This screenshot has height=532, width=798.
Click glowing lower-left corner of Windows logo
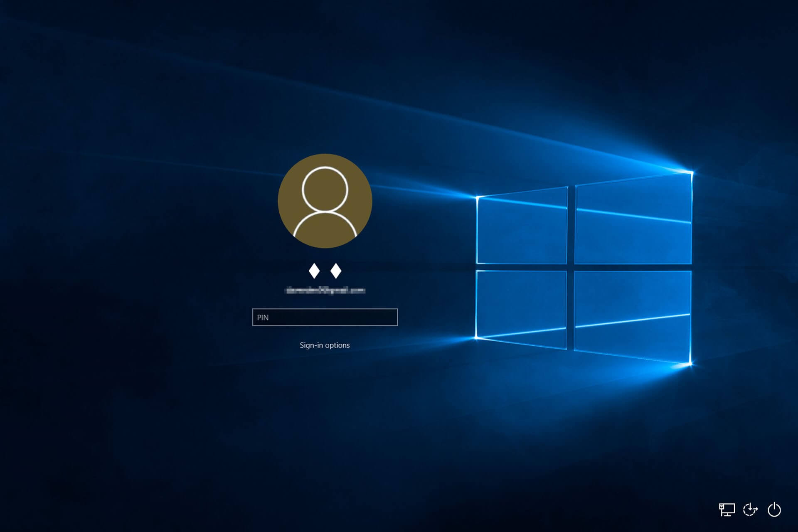[x=476, y=338]
